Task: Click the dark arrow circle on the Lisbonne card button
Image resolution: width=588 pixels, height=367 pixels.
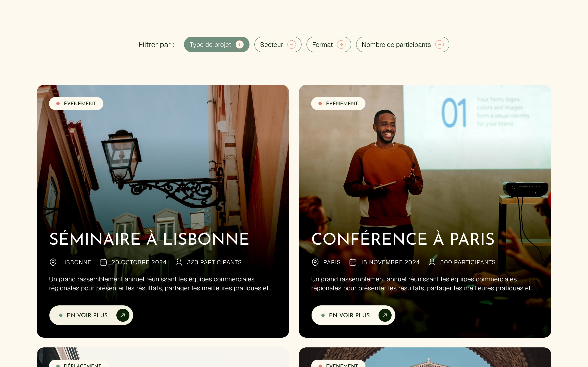Action: point(123,315)
